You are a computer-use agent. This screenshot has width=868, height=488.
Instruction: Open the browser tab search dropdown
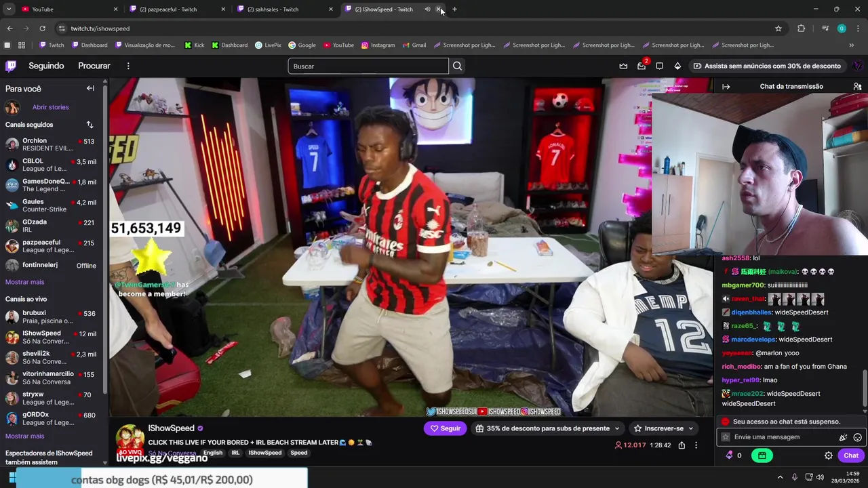tap(9, 9)
